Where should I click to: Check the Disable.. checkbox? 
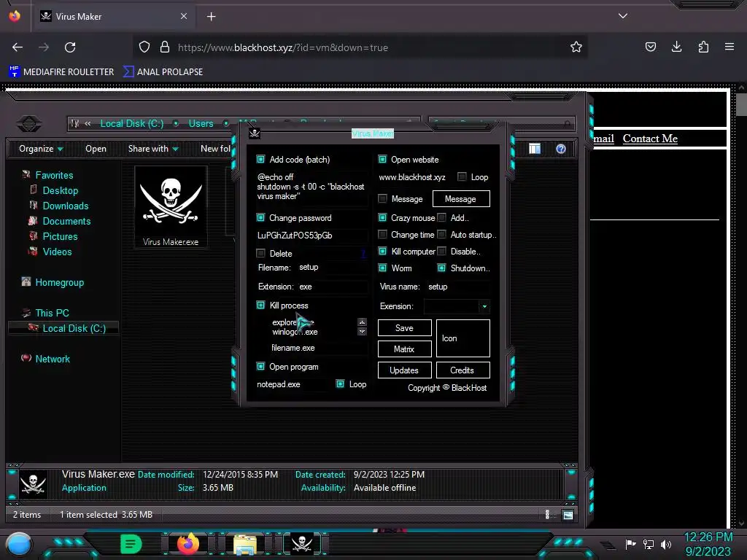click(x=441, y=251)
